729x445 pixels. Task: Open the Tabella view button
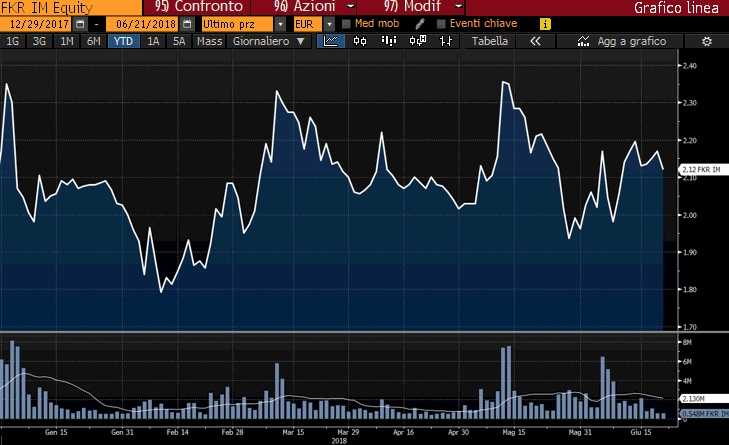[490, 41]
